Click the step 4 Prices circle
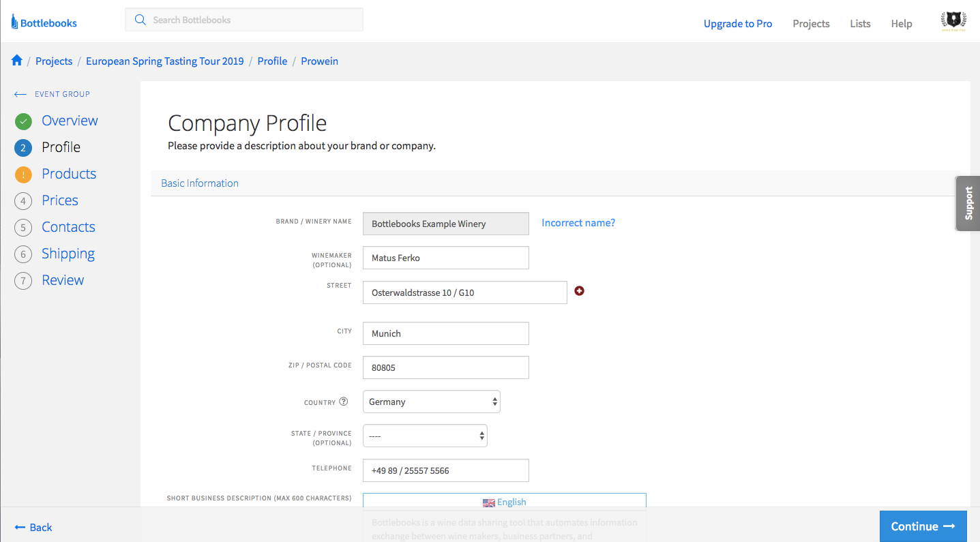 coord(23,201)
